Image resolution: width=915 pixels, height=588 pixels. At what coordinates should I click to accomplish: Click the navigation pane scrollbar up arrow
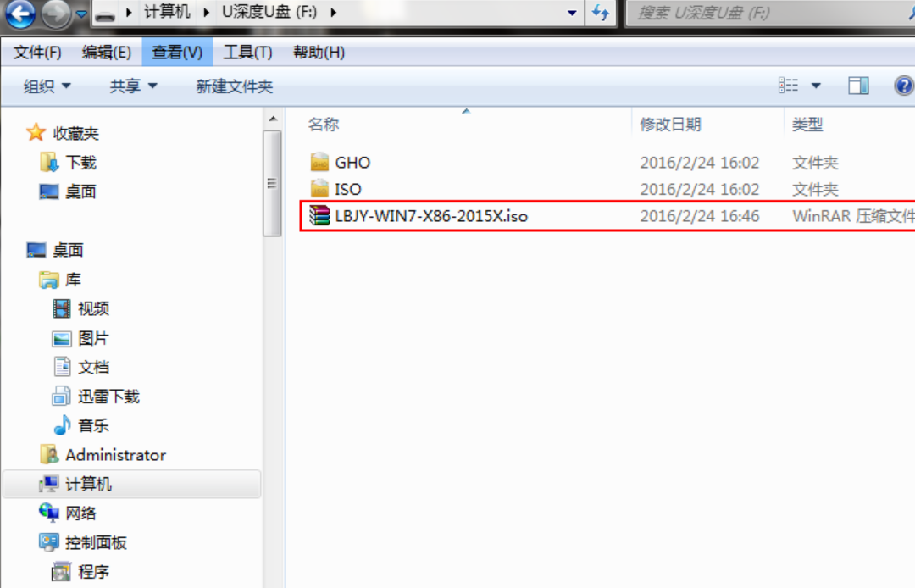pos(273,119)
